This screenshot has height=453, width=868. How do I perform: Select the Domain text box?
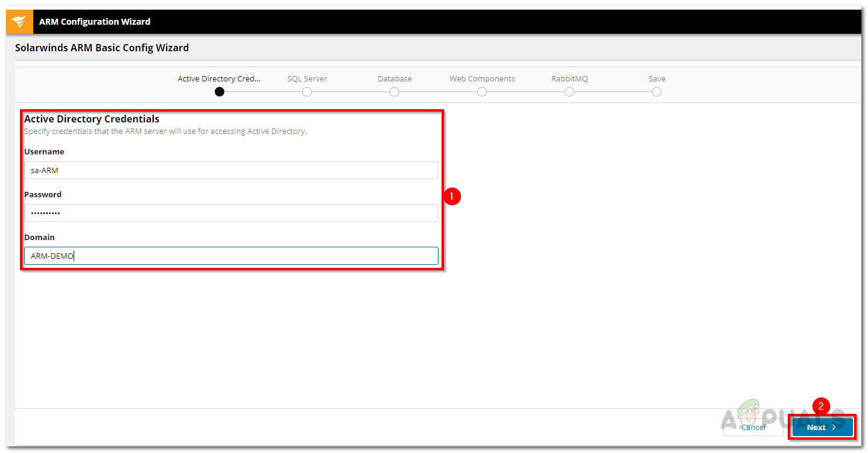pos(231,256)
